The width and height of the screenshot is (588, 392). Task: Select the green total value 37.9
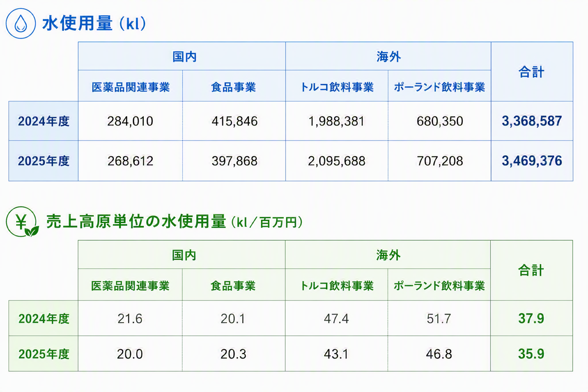[x=531, y=318]
